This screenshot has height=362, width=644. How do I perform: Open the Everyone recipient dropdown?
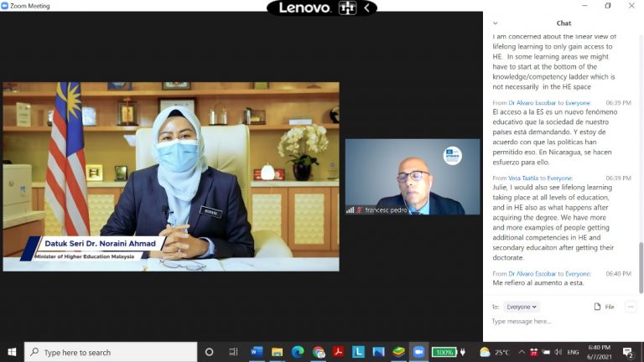click(x=522, y=307)
